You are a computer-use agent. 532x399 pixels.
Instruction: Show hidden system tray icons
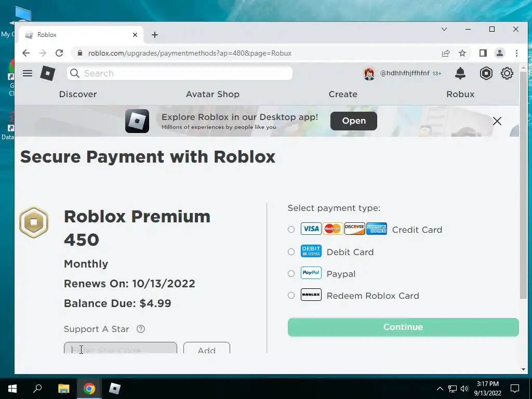[x=440, y=389]
